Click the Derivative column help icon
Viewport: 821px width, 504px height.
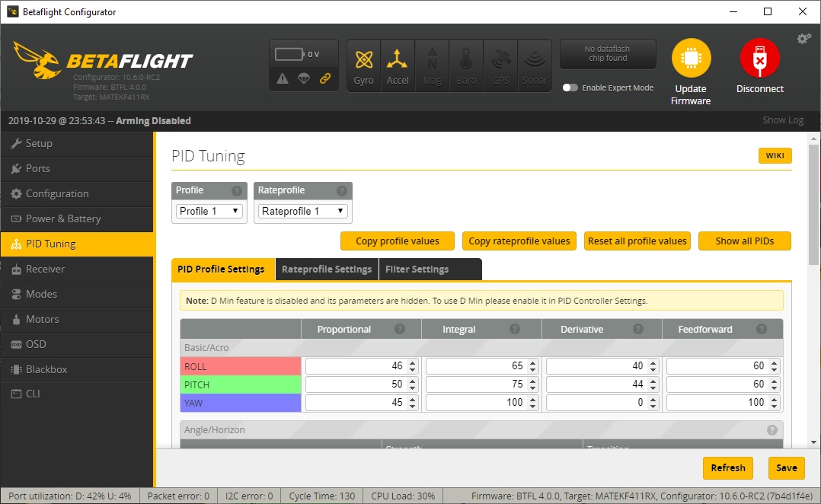click(637, 329)
